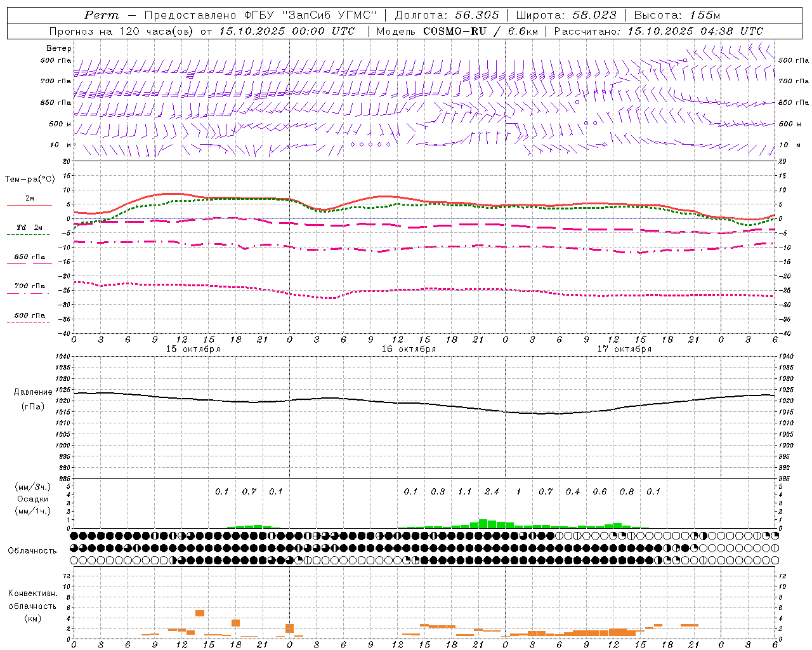The image size is (812, 650).
Task: Click the precipitation value "0.4"
Action: point(573,492)
